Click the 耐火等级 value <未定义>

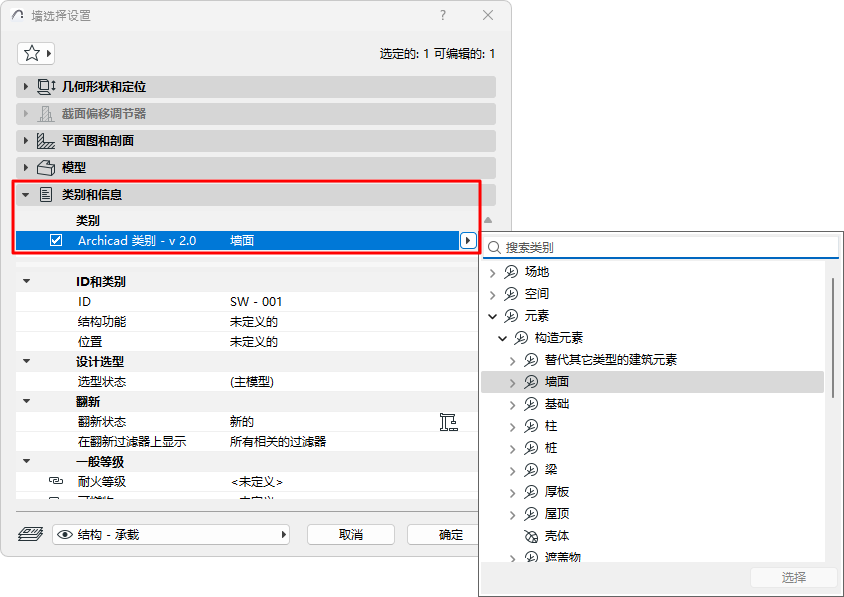(x=256, y=482)
